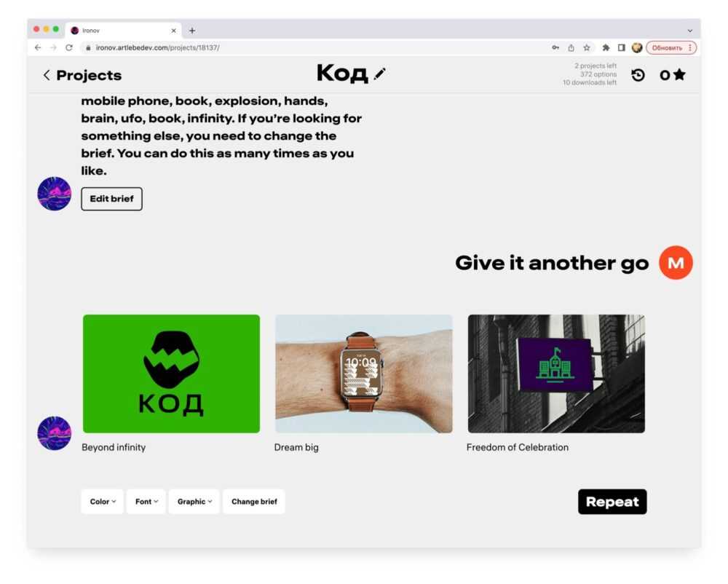Click the password key icon
The height and width of the screenshot is (584, 728).
click(555, 47)
